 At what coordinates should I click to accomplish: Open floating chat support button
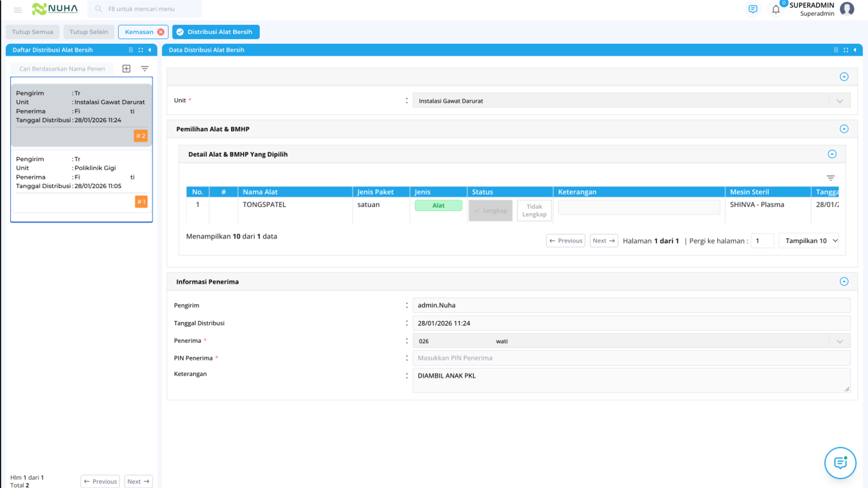840,463
